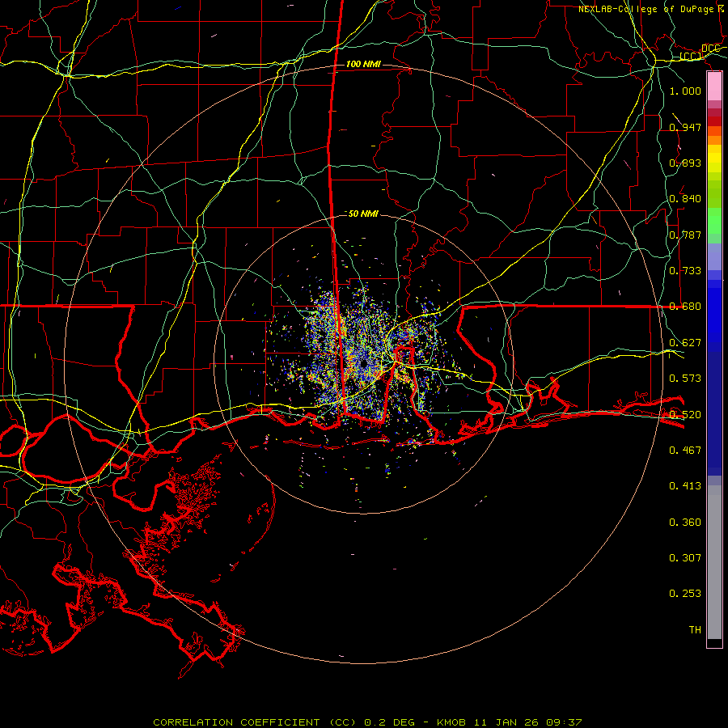Click the 0.787 legend value

[685, 235]
